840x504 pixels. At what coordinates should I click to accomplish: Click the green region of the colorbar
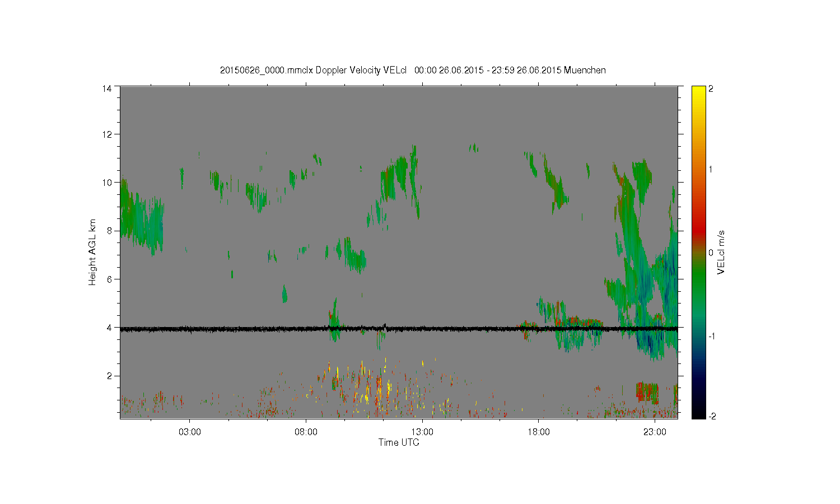[698, 280]
